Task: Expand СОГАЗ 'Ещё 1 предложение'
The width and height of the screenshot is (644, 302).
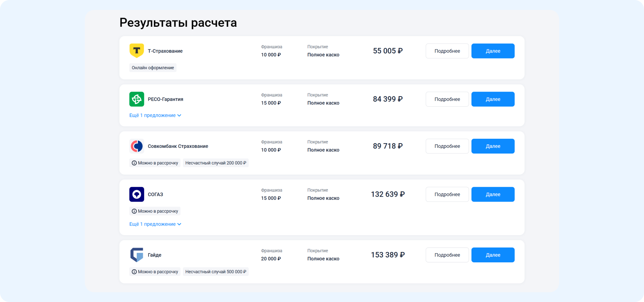Action: (155, 224)
